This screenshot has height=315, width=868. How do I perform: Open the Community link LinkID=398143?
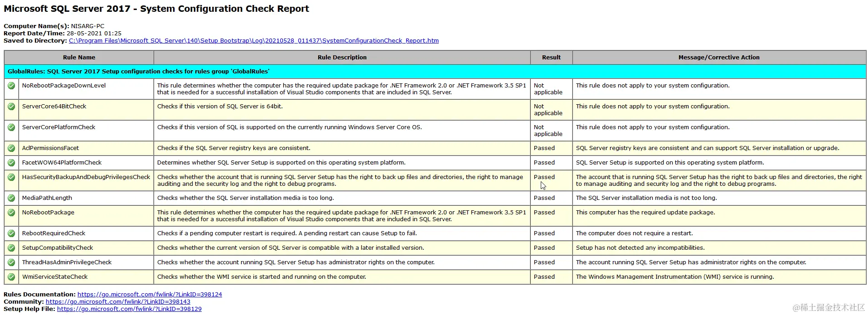pos(118,302)
